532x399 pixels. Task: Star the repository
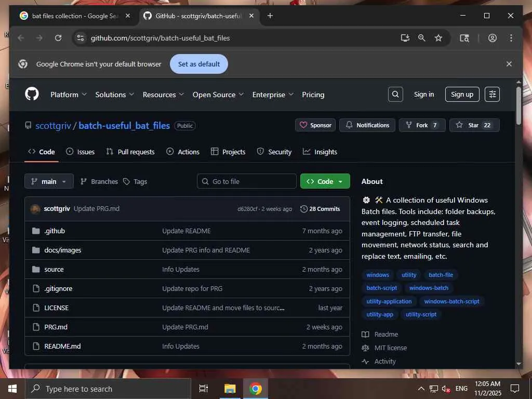(x=474, y=125)
